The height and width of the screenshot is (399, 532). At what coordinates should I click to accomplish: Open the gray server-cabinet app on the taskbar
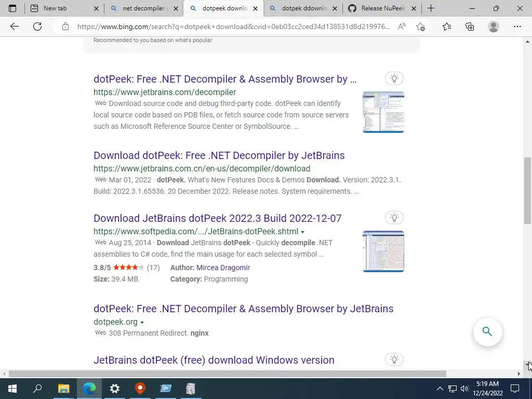(x=191, y=388)
